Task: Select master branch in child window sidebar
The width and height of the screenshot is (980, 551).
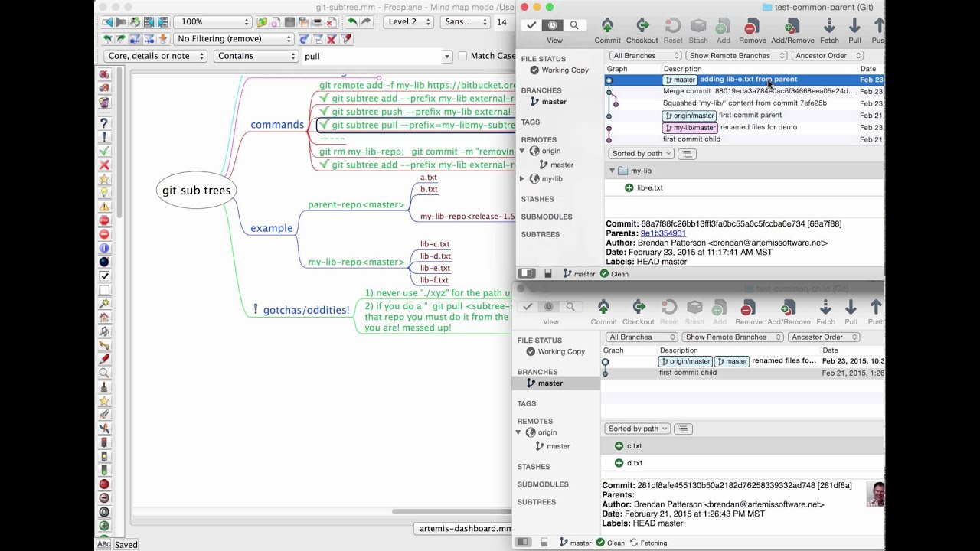Action: [556, 383]
